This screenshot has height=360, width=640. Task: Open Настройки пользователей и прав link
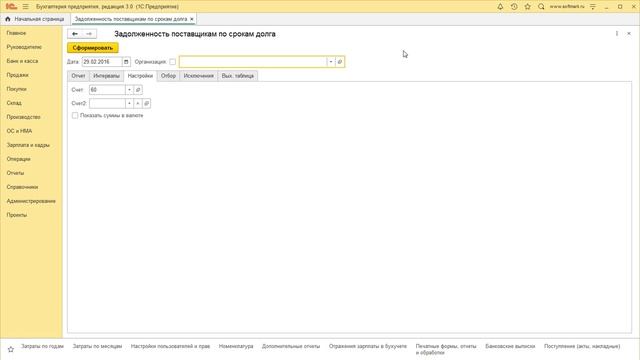click(170, 346)
